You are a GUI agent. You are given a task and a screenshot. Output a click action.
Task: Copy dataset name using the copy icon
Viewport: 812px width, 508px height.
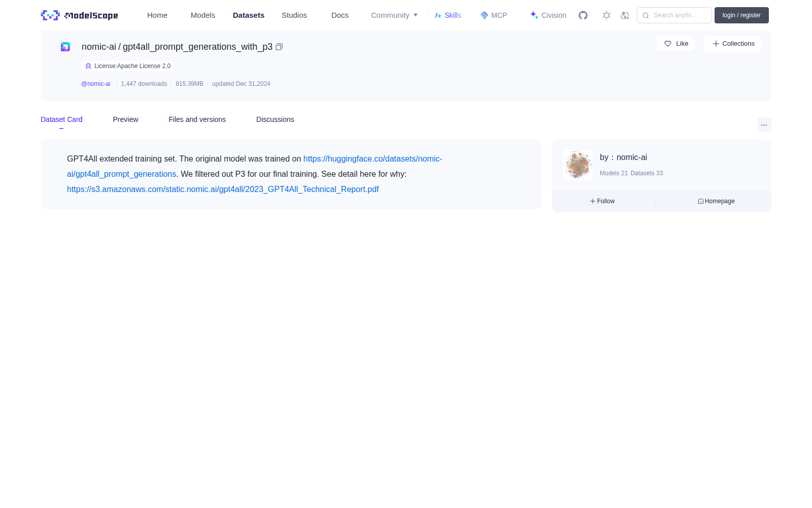pyautogui.click(x=279, y=47)
